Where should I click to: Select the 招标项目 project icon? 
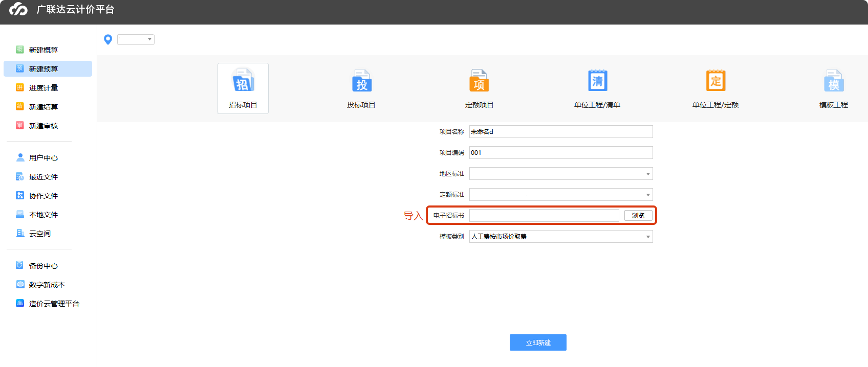[243, 81]
